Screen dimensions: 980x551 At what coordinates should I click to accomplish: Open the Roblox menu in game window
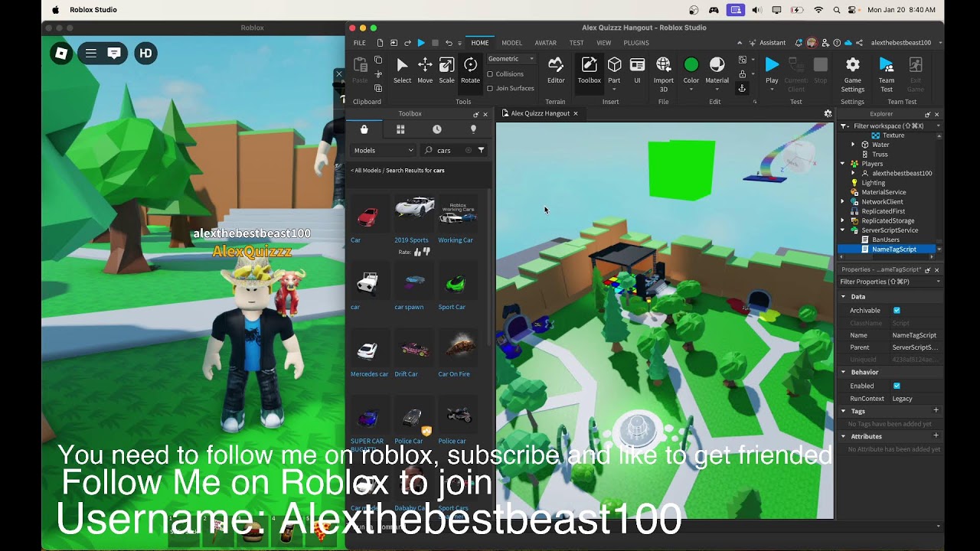pyautogui.click(x=61, y=53)
